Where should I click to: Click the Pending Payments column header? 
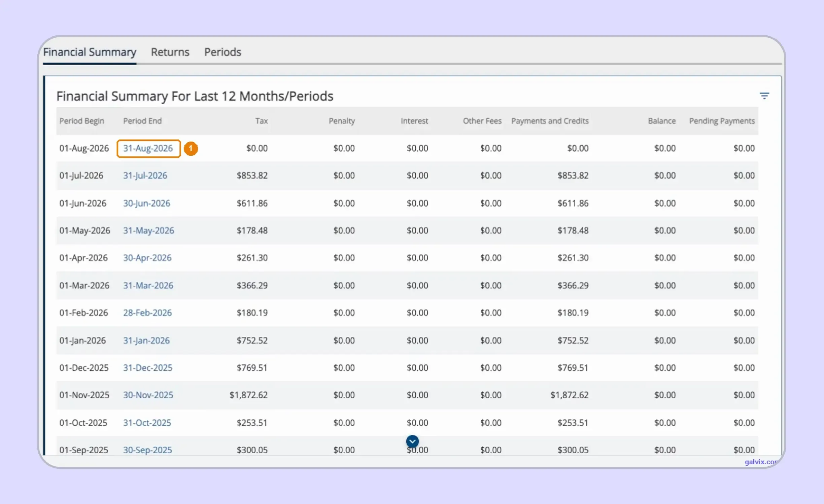tap(722, 121)
